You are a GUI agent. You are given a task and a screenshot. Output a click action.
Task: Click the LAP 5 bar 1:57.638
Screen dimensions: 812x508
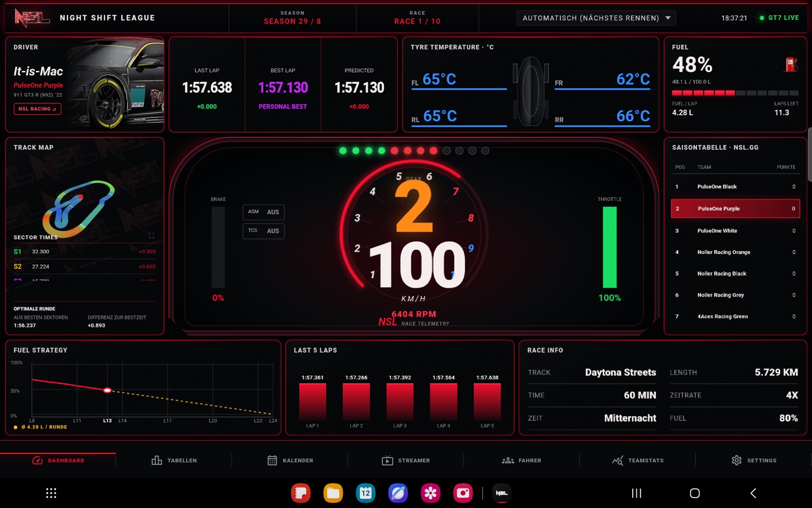point(487,401)
